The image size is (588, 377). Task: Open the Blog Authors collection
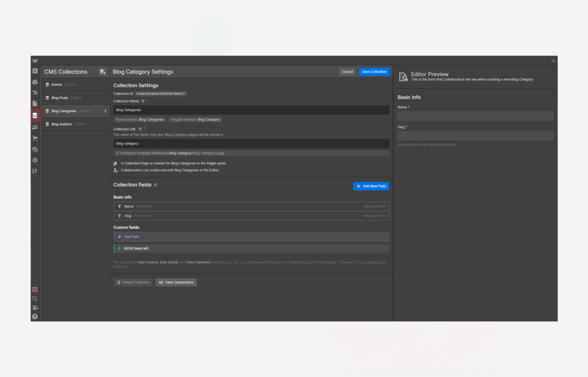(x=61, y=124)
